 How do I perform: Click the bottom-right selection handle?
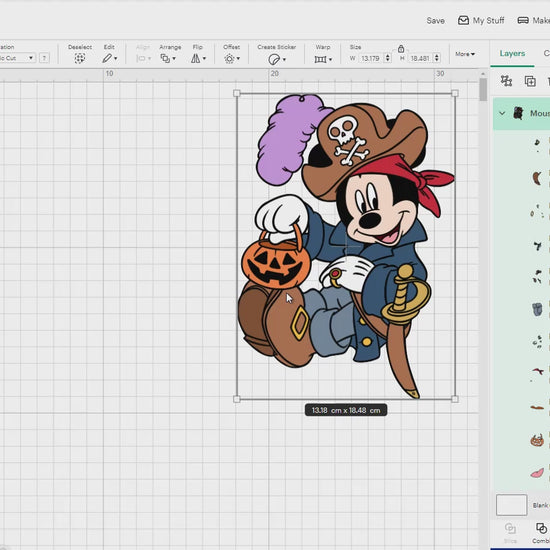coord(455,399)
